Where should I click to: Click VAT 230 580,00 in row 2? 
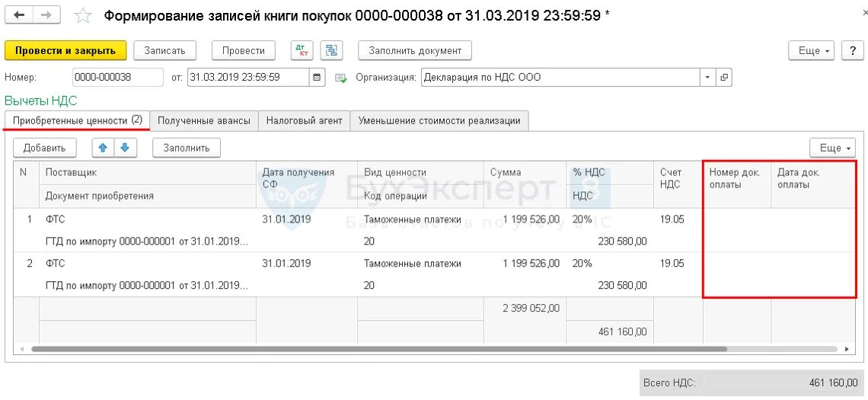(622, 286)
